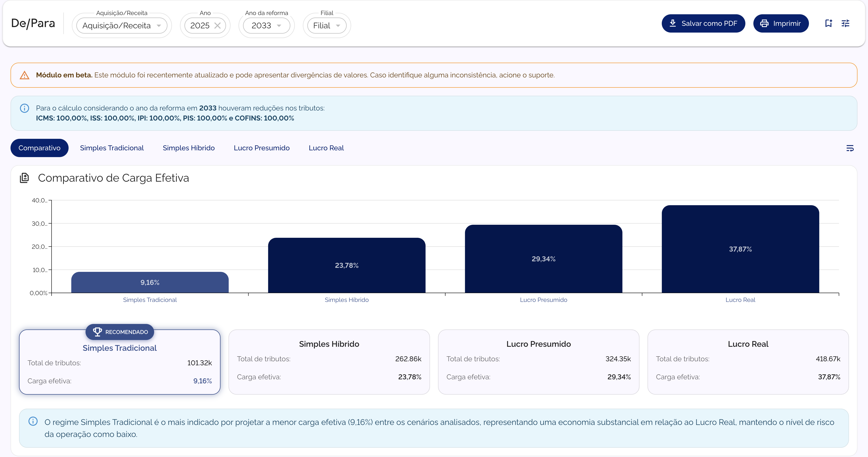This screenshot has height=457, width=868.
Task: Click the Módulo em beta. warning text
Action: pyautogui.click(x=64, y=75)
